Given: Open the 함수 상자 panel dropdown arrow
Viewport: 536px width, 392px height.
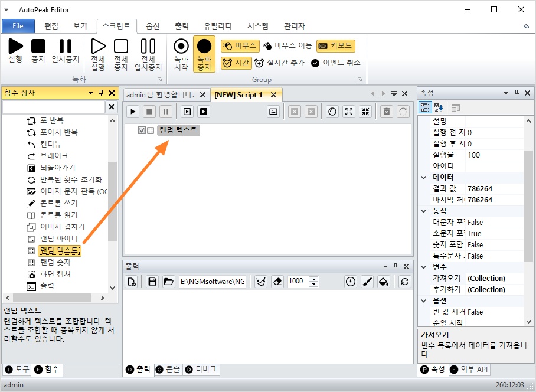Looking at the screenshot, I should click(x=90, y=93).
